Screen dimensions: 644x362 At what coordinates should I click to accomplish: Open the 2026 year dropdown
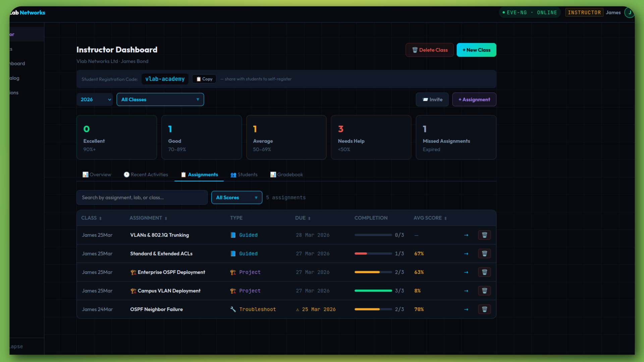tap(95, 99)
